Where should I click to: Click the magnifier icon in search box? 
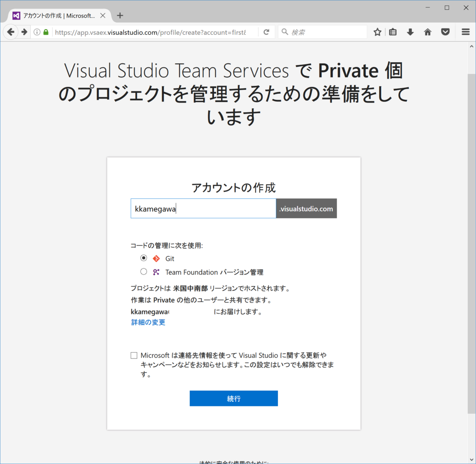click(285, 32)
